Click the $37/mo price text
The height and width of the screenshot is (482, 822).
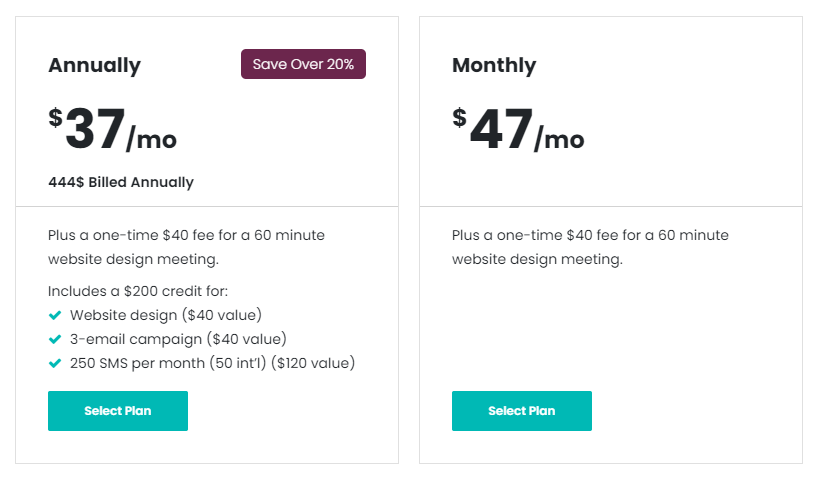[113, 128]
